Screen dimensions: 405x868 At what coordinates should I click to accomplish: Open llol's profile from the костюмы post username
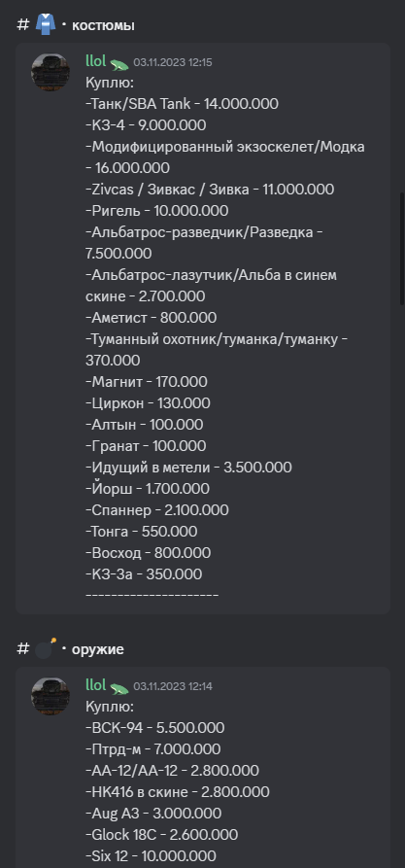[96, 61]
